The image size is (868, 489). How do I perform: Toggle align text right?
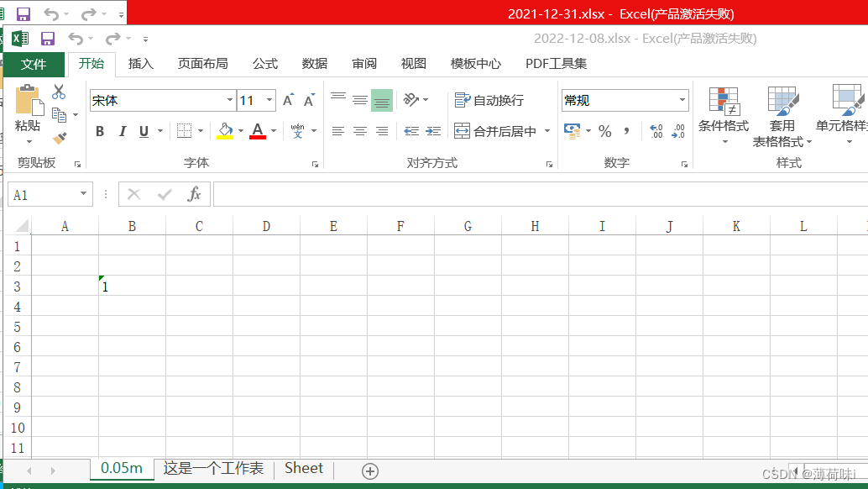coord(382,131)
